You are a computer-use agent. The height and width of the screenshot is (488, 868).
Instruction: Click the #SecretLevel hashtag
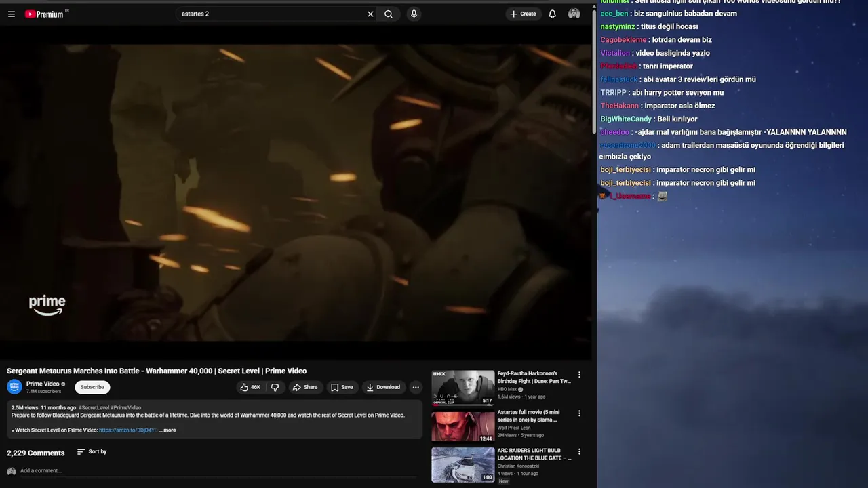(93, 408)
